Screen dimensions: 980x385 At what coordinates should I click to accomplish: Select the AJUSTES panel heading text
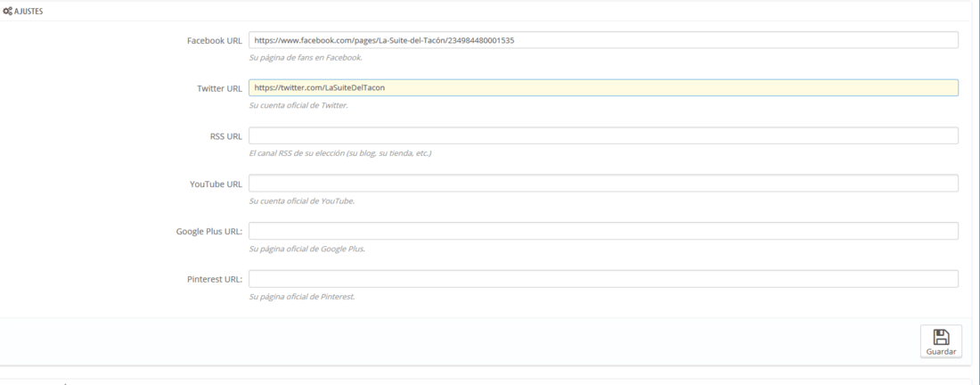[x=29, y=12]
